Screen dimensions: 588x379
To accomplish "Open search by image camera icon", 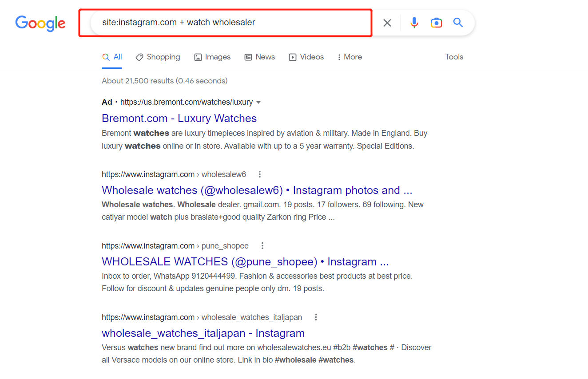I will pos(437,23).
